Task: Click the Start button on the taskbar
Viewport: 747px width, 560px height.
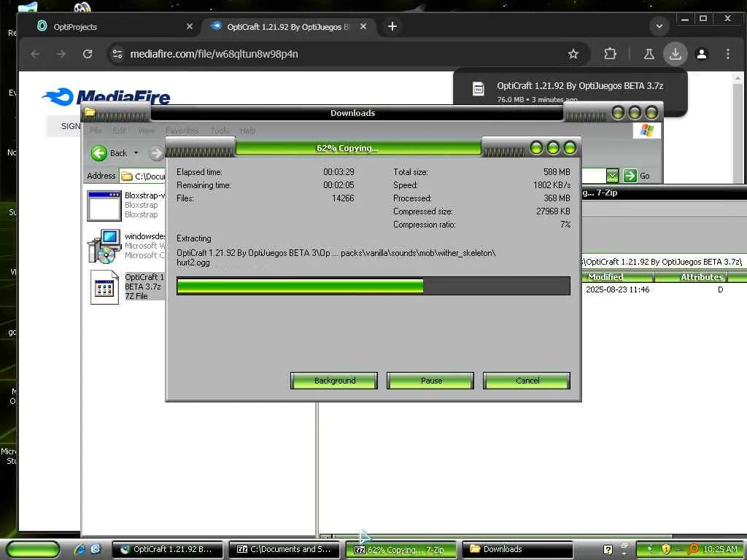Action: pos(32,549)
